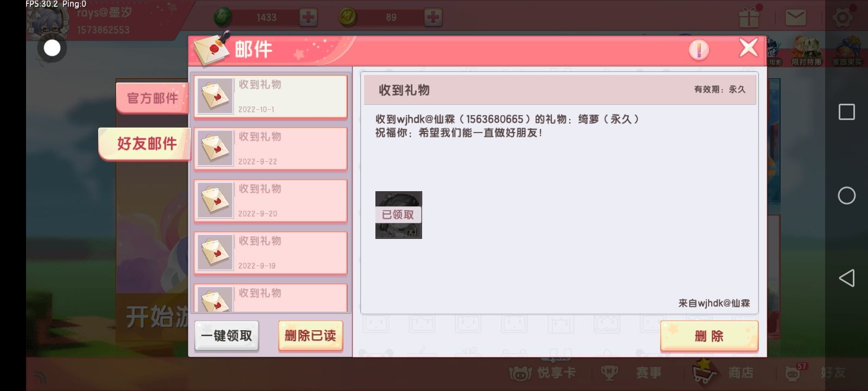
Task: Click the 删除 button under the message
Action: tap(709, 337)
